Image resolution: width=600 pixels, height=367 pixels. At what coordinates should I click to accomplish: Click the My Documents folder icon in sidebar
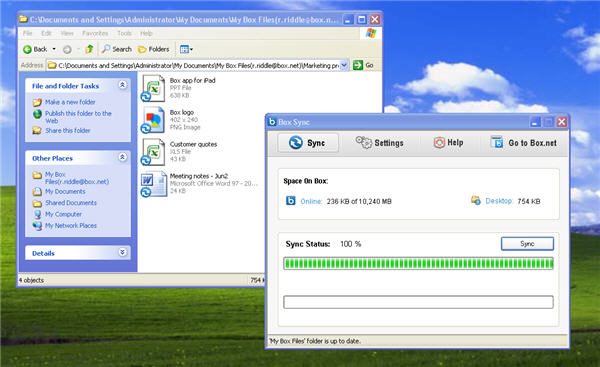click(37, 191)
